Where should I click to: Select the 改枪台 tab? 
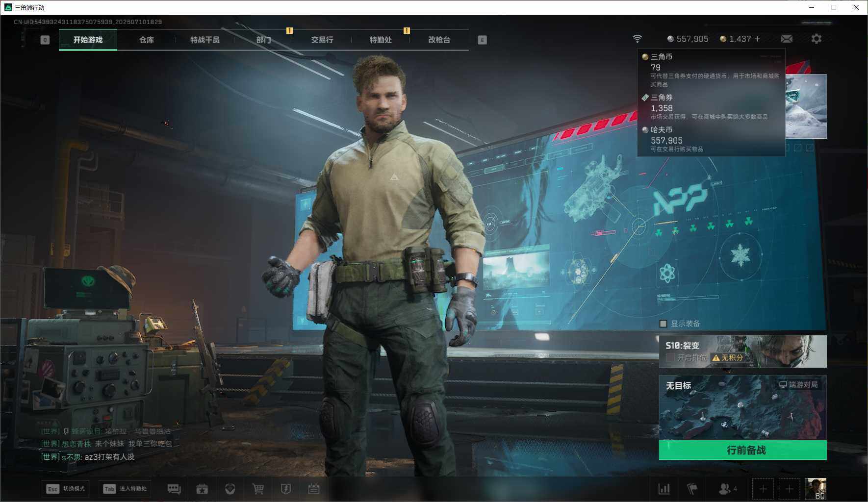[439, 40]
